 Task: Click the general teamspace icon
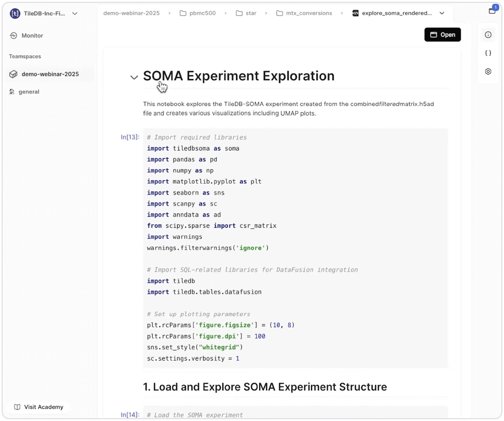(x=12, y=92)
